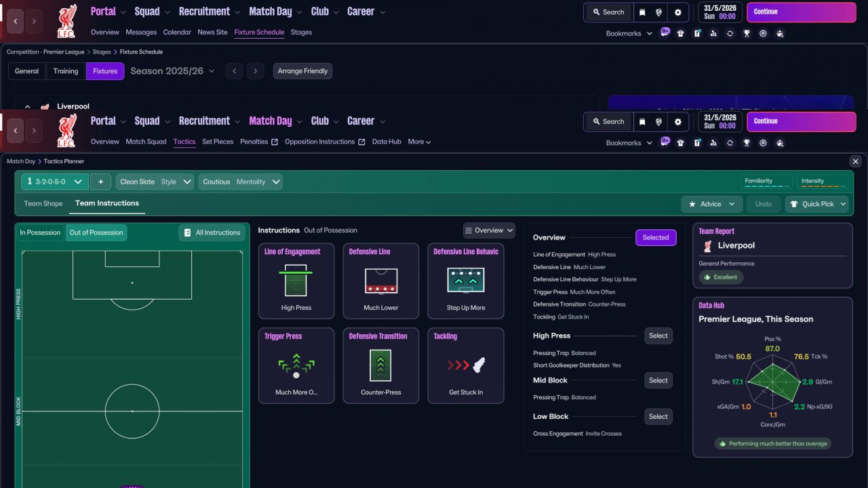Image resolution: width=868 pixels, height=488 pixels.
Task: Open 9+ messages bookmark in Tactics window
Action: point(665,142)
